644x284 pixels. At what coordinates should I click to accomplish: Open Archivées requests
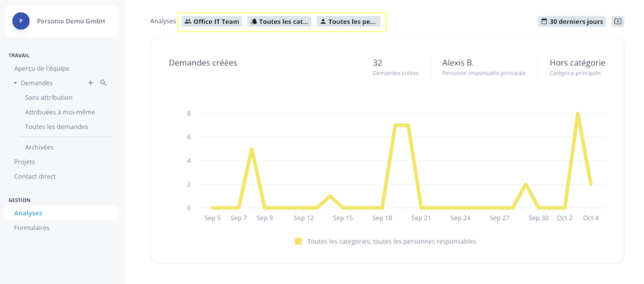pos(39,147)
